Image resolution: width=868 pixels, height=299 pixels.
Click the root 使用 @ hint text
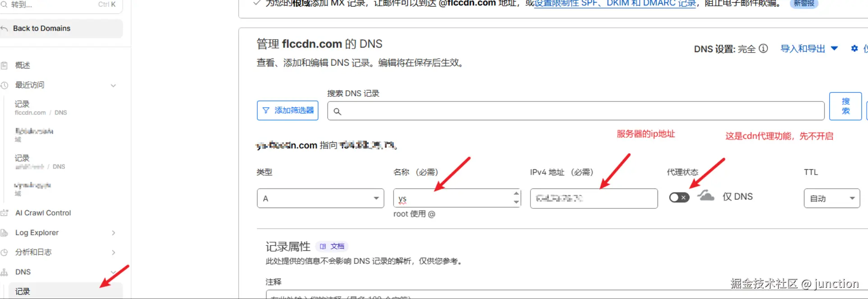coord(414,214)
